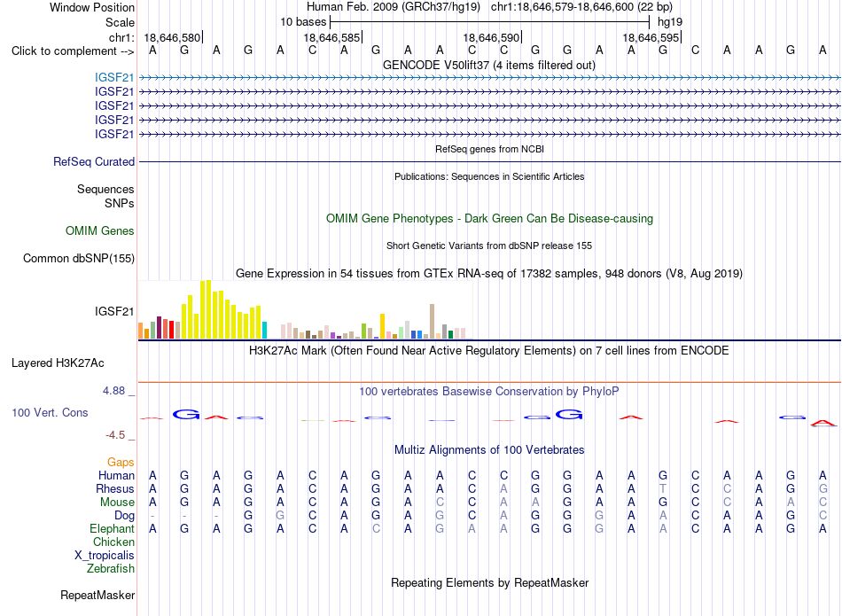The image size is (842, 616).
Task: Click the bright red bar in the GTEx chart
Action: [x=171, y=330]
